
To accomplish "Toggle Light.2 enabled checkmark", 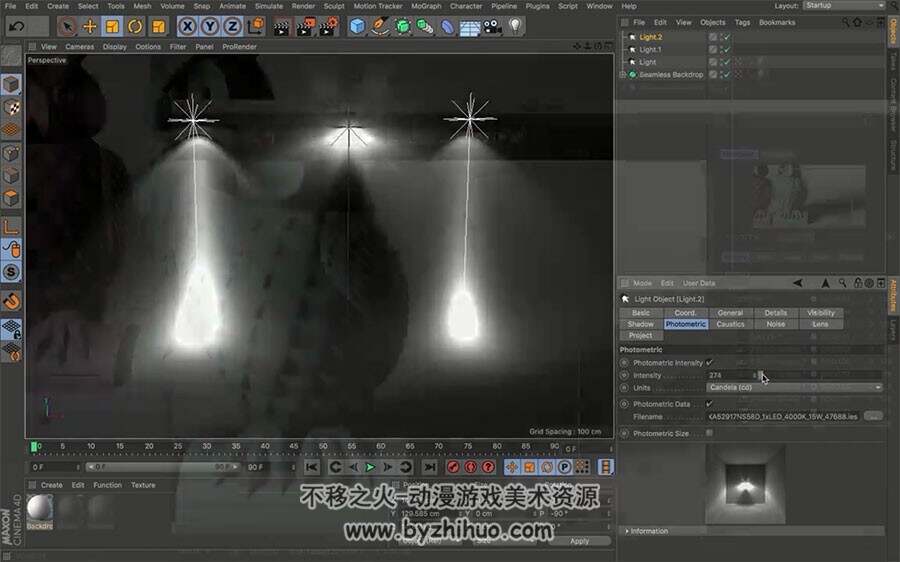I will 726,37.
